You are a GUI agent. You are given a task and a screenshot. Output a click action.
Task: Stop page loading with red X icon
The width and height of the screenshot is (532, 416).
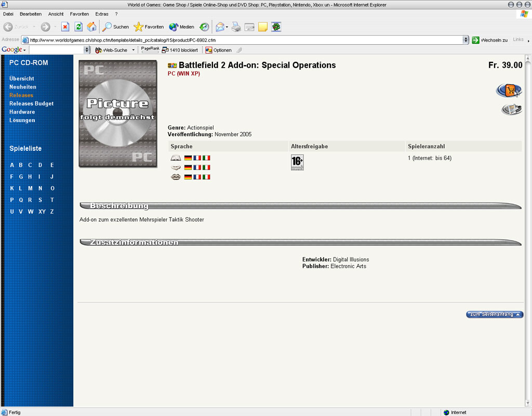65,27
